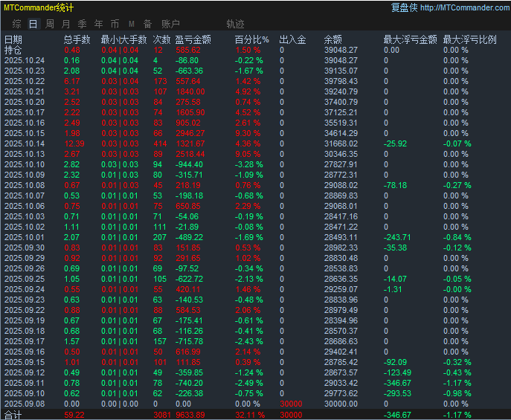
Task: Click loss value -715.78
Action: pyautogui.click(x=189, y=342)
